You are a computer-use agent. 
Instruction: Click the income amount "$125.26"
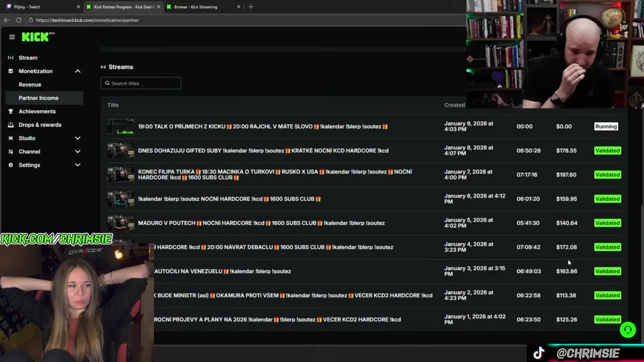pos(567,320)
